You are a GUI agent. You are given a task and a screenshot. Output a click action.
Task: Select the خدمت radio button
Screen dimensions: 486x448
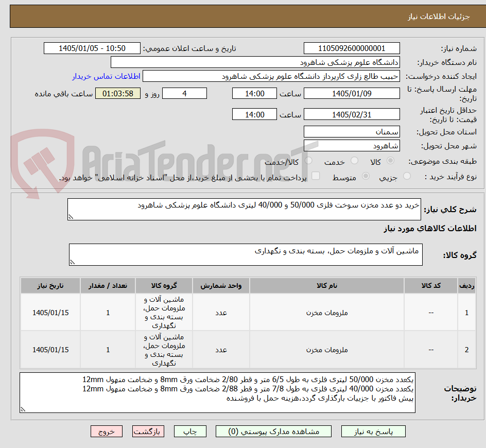pyautogui.click(x=354, y=161)
